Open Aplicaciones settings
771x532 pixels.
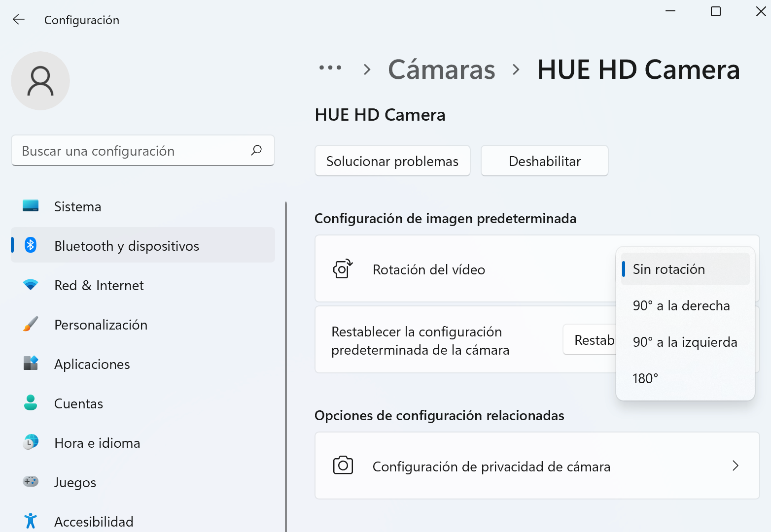click(x=143, y=364)
